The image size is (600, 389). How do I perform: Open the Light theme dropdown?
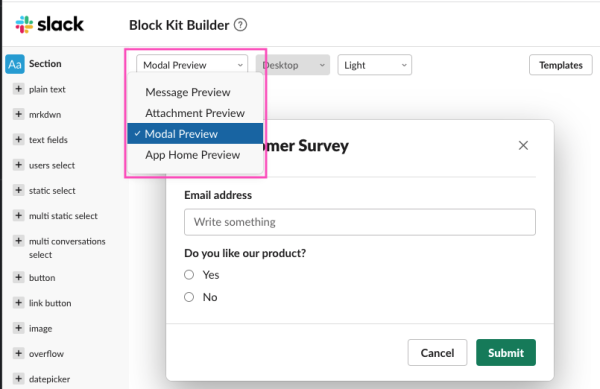tap(375, 65)
